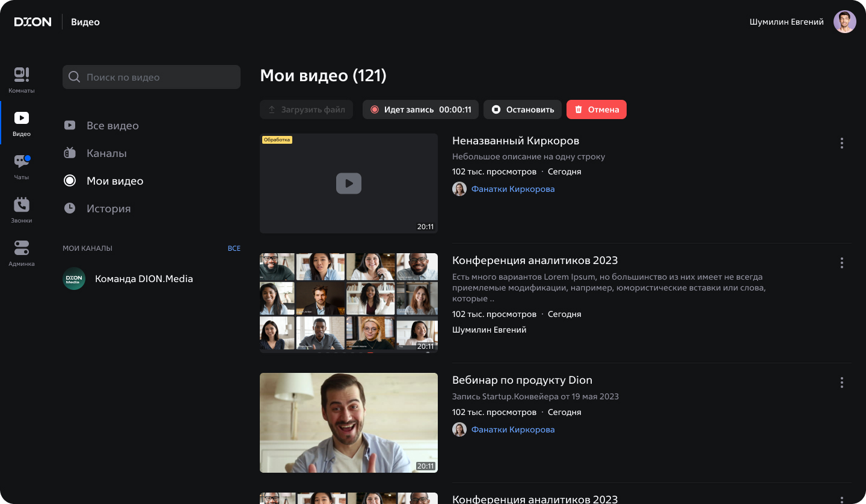The image size is (866, 504).
Task: Click the clock icon next to История
Action: coord(70,209)
